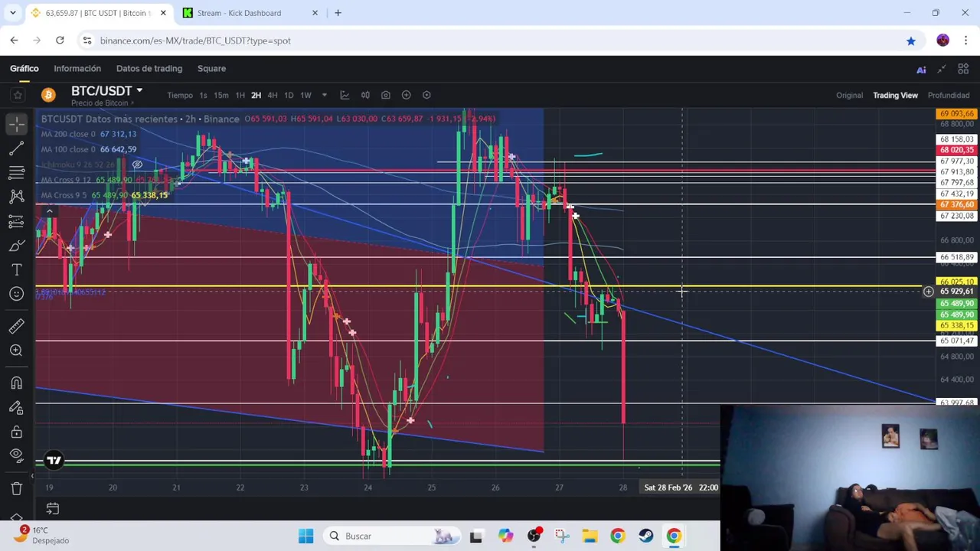This screenshot has width=980, height=551.
Task: Toggle visibility of the Ichimoku indicator
Action: coord(137,165)
